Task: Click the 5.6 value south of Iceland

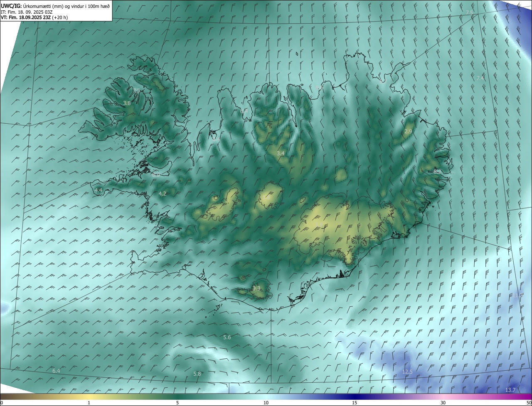Action: pyautogui.click(x=227, y=338)
